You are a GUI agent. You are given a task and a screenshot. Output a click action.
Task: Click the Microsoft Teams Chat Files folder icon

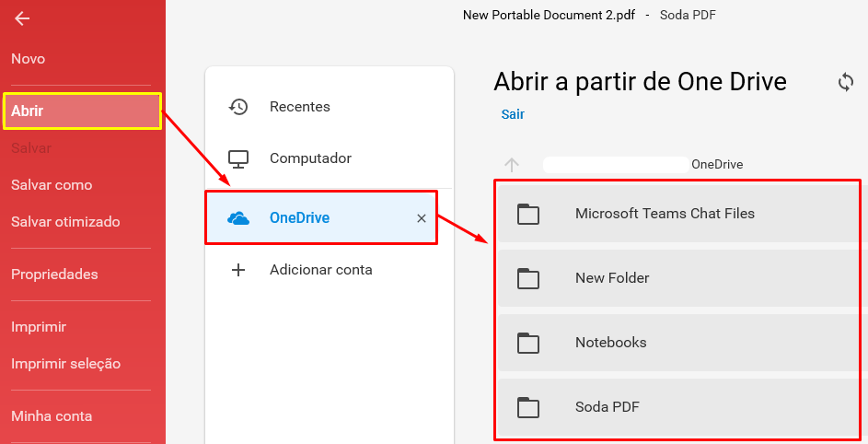[x=528, y=214]
